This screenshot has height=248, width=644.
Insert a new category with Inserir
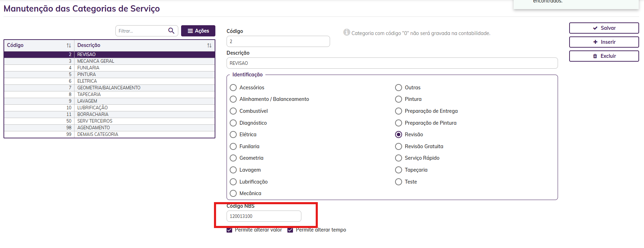(604, 42)
